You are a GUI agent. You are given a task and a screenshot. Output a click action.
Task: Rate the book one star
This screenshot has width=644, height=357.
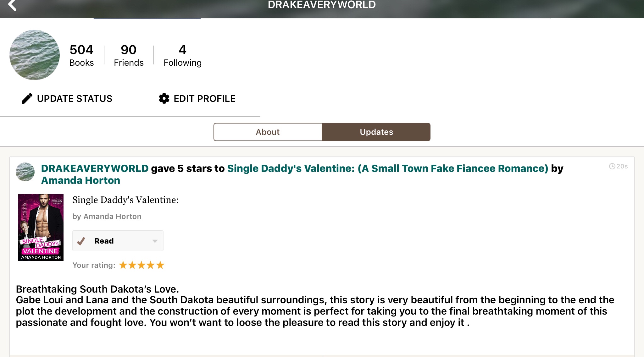[x=123, y=265]
